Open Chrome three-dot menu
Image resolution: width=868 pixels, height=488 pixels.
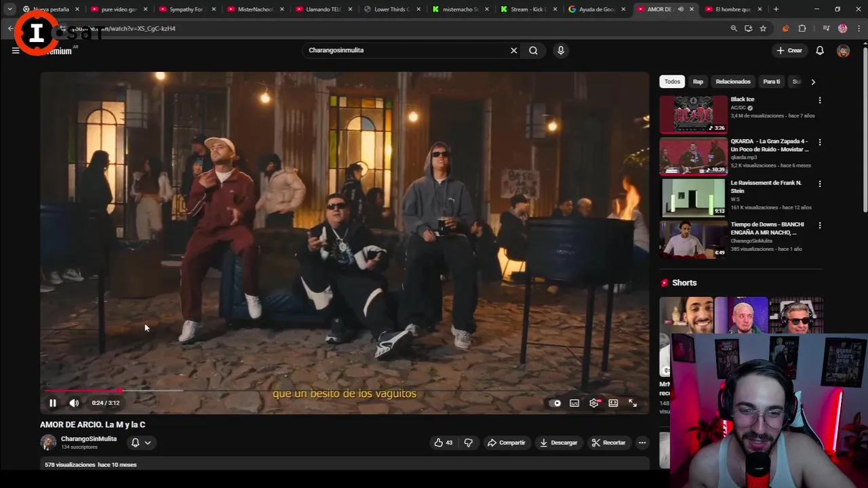pos(858,28)
